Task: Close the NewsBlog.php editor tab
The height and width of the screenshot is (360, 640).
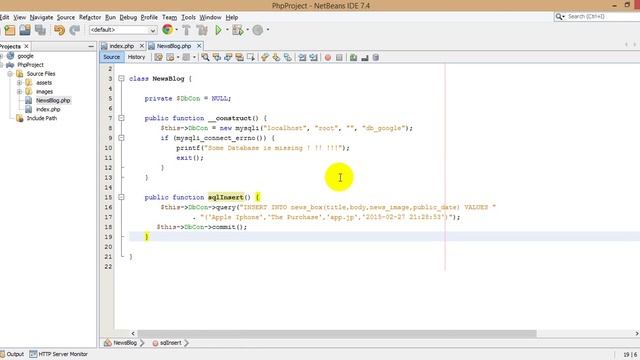Action: click(x=199, y=46)
